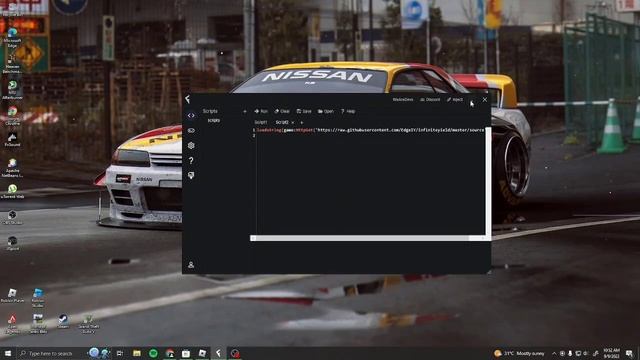The image size is (640, 360).
Task: Run the current script
Action: pyautogui.click(x=261, y=111)
